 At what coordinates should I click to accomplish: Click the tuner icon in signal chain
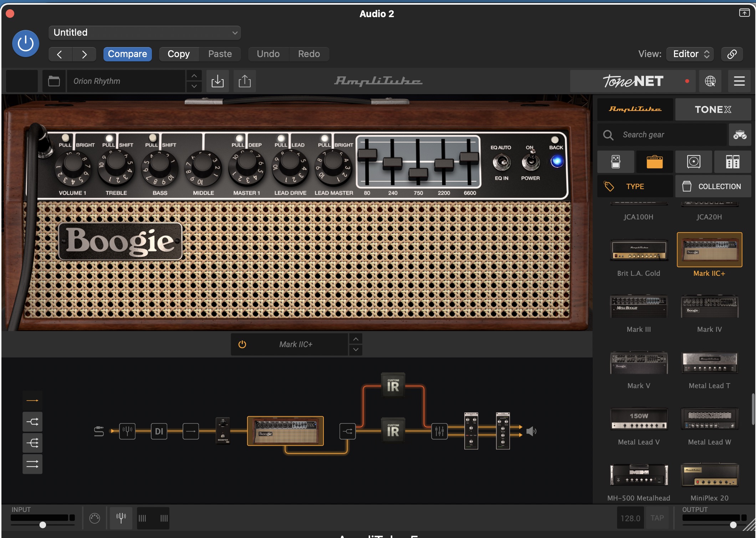coord(127,431)
